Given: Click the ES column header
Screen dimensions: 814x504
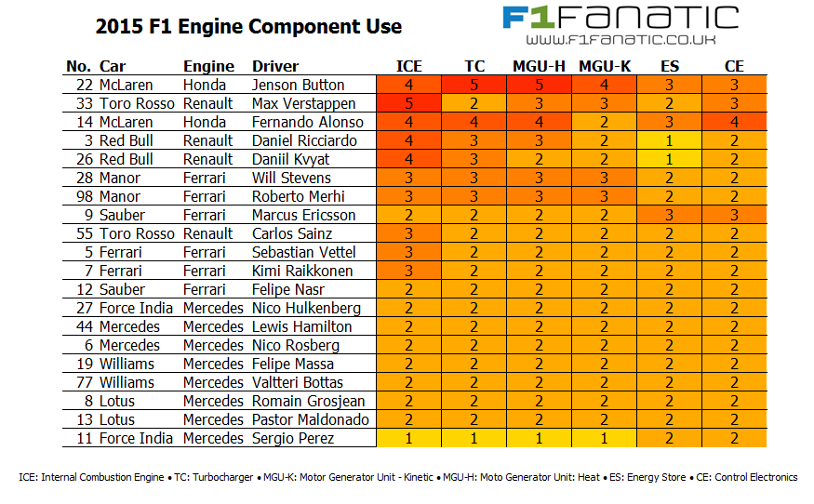Looking at the screenshot, I should pos(670,66).
